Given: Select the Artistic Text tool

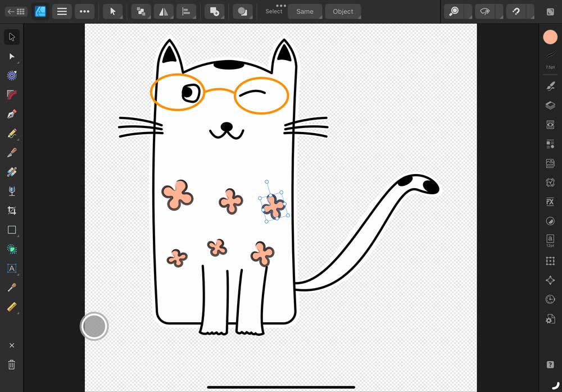Looking at the screenshot, I should [x=12, y=268].
